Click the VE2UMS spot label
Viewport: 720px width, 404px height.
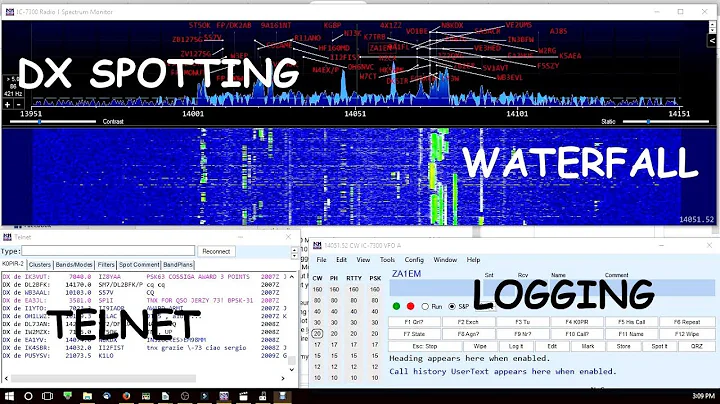coord(518,25)
